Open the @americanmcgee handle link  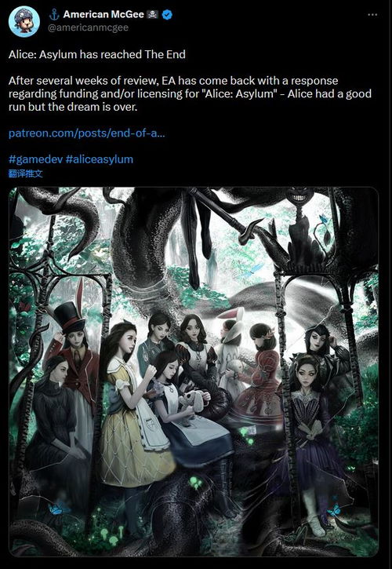[88, 27]
